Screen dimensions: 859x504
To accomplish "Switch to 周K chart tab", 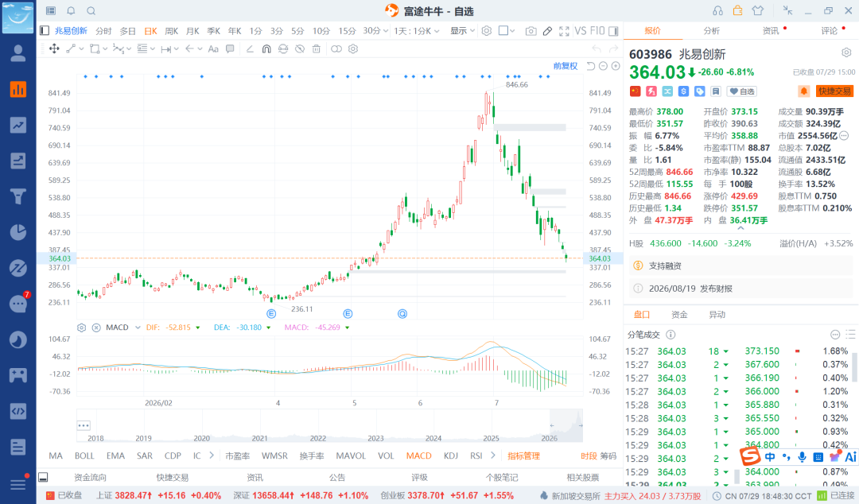I will pos(172,31).
